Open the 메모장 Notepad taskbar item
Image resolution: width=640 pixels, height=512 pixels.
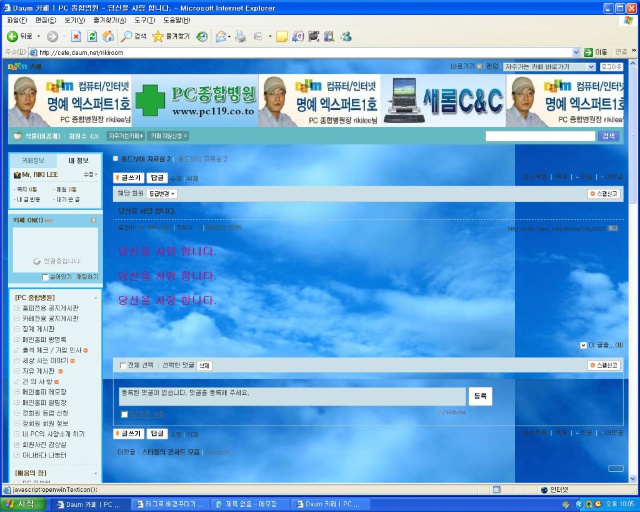click(x=250, y=505)
